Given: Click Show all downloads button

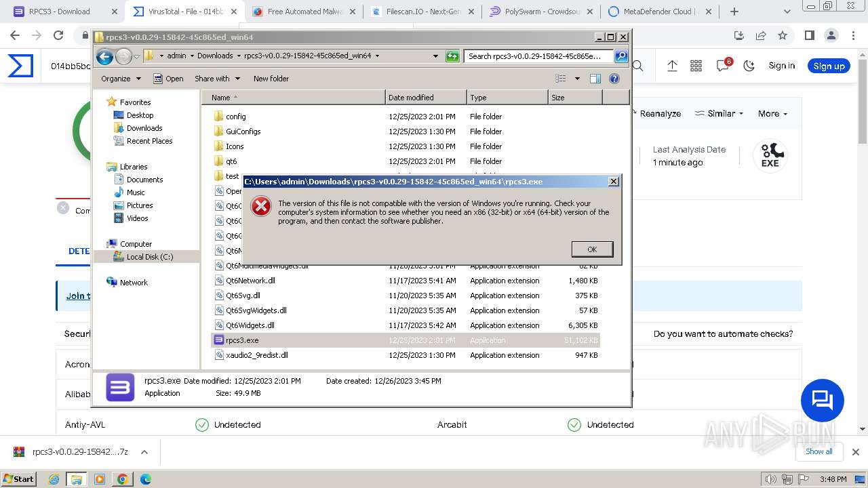Looking at the screenshot, I should coord(818,451).
